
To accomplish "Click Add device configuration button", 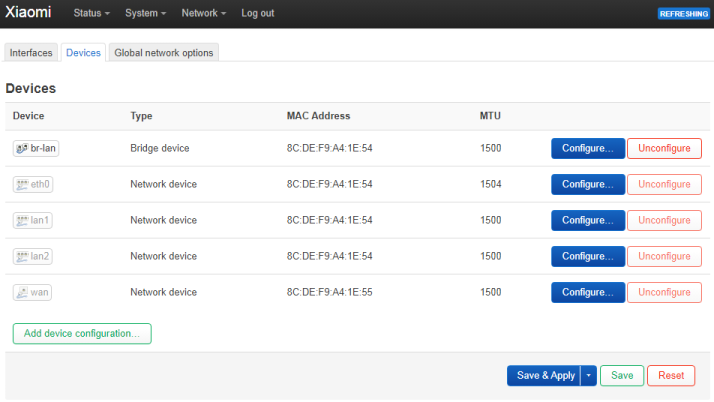I will coord(82,334).
